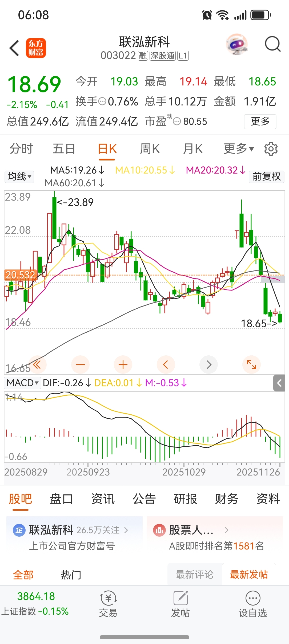Tap the DIF:-0.26 readout

click(67, 383)
